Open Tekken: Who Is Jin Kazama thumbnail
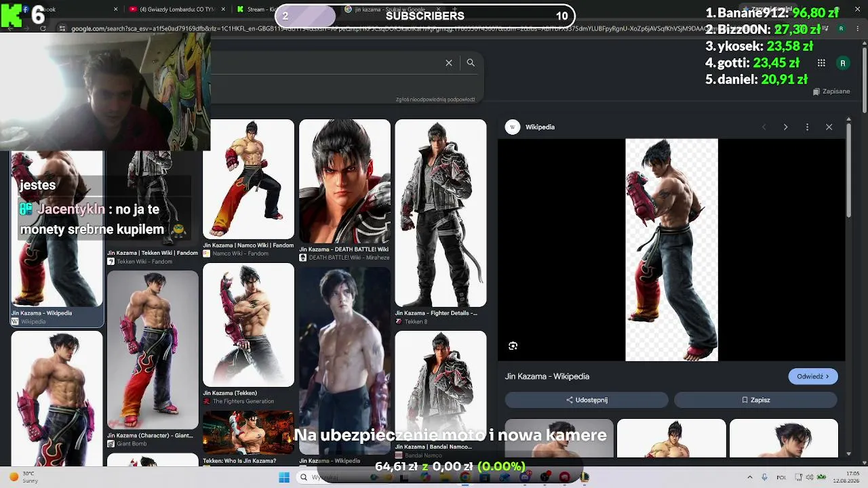868x488 pixels. 249,432
